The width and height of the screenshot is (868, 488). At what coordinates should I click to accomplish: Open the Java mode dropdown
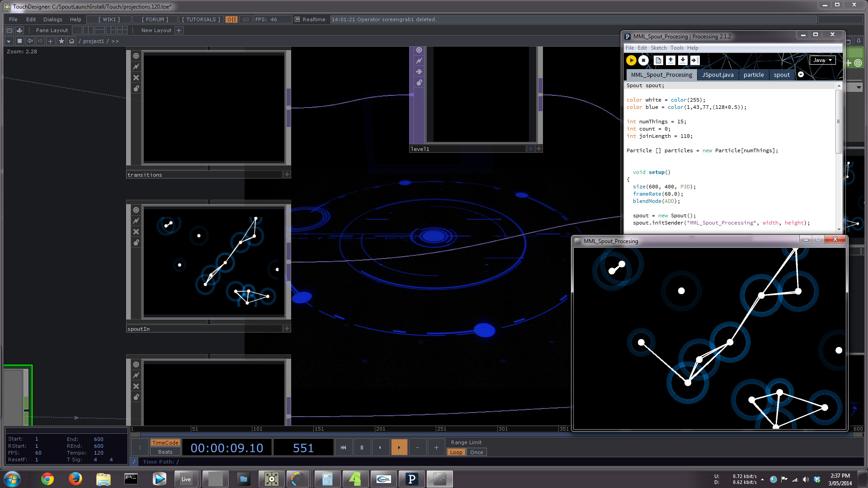click(822, 60)
